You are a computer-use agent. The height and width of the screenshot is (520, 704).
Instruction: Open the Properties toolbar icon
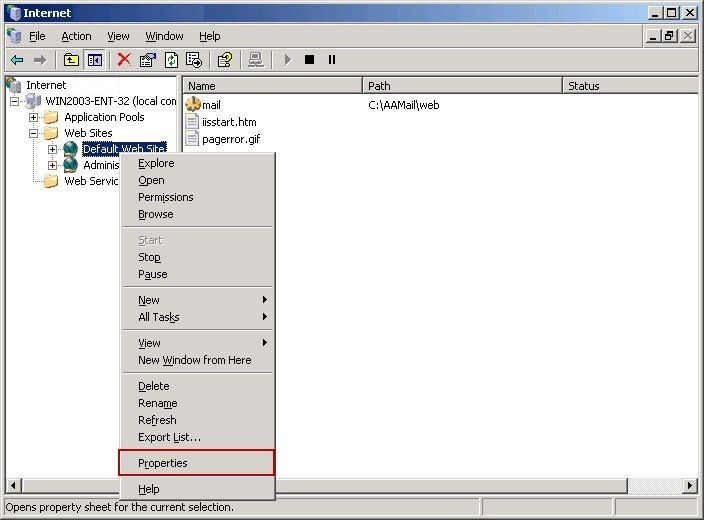pyautogui.click(x=148, y=60)
